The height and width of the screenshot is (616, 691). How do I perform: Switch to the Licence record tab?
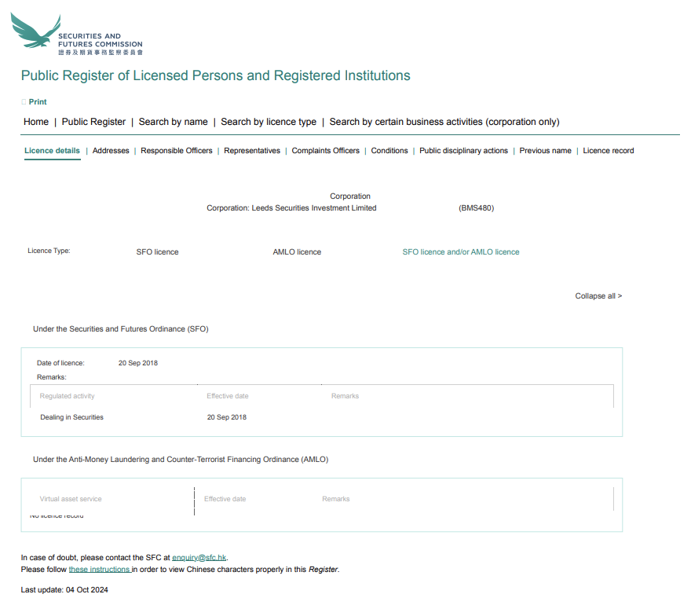pyautogui.click(x=608, y=151)
